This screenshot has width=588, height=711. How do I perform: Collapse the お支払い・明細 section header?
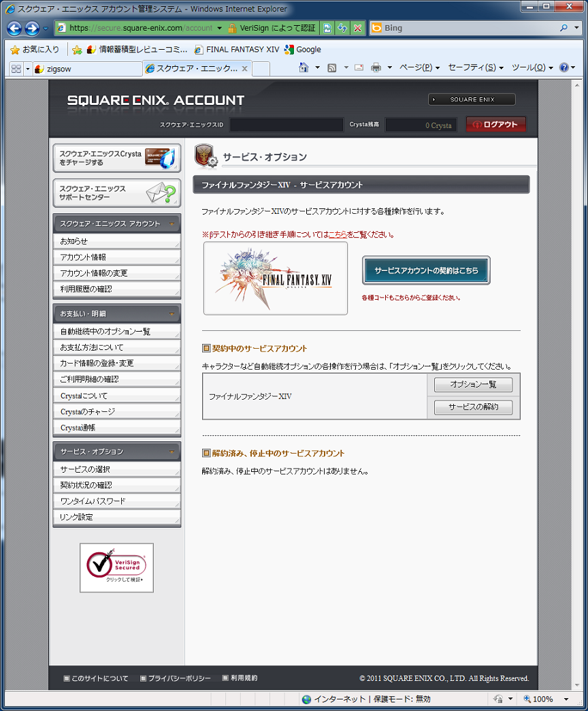(x=117, y=313)
